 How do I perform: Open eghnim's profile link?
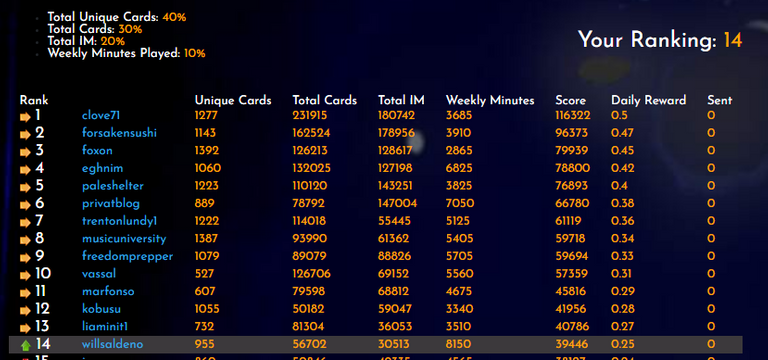[102, 168]
